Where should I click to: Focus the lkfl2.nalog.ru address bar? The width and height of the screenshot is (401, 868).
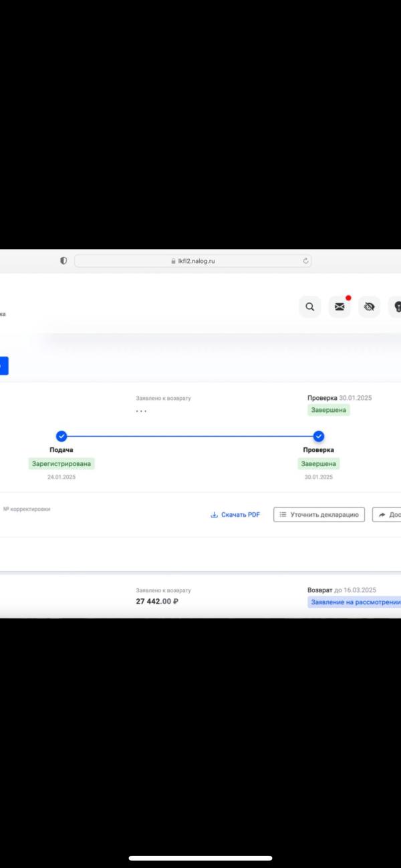(x=192, y=261)
